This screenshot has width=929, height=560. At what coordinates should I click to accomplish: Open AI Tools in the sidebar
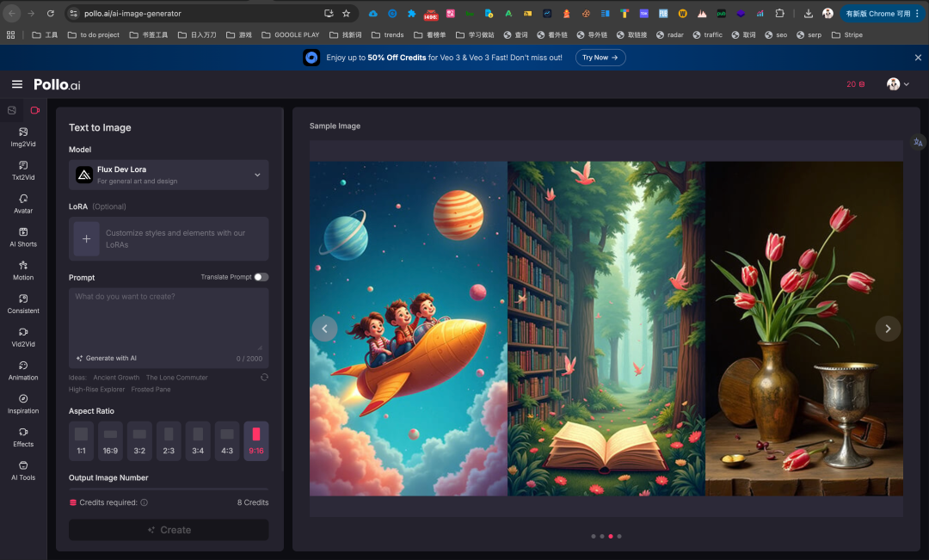click(23, 470)
